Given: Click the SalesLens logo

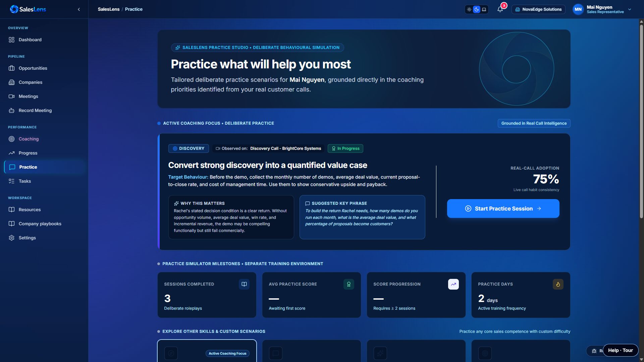Looking at the screenshot, I should (28, 9).
